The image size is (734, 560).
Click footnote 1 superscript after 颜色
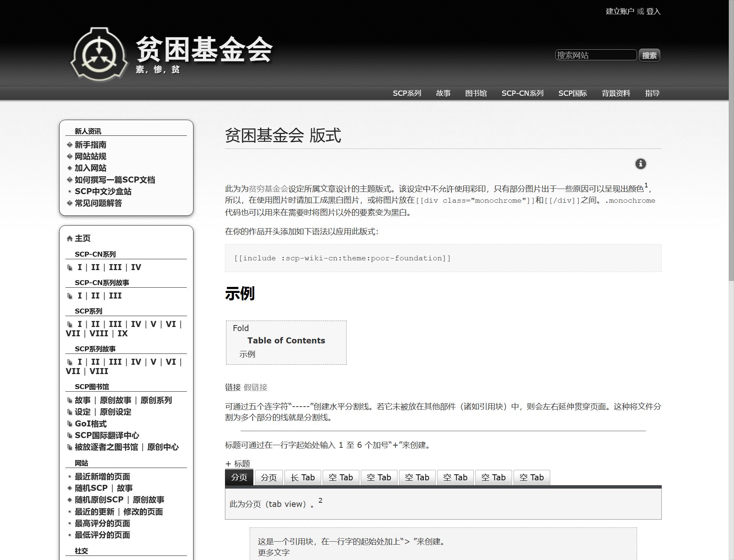646,186
